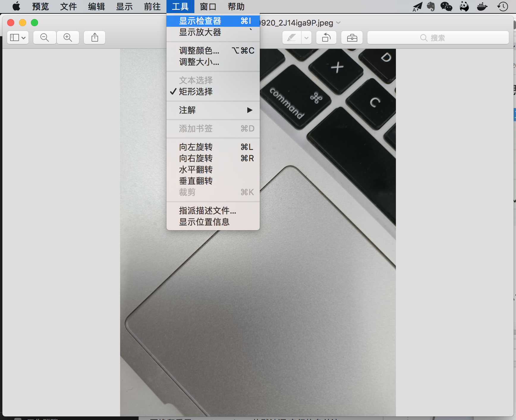Select 向左旋转 menu item
This screenshot has width=516, height=420.
click(x=196, y=147)
